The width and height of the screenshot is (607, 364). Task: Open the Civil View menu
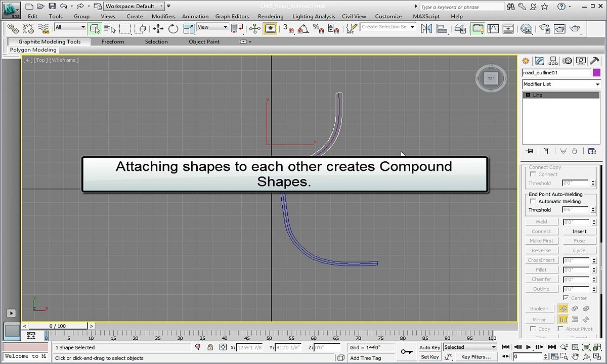tap(354, 16)
